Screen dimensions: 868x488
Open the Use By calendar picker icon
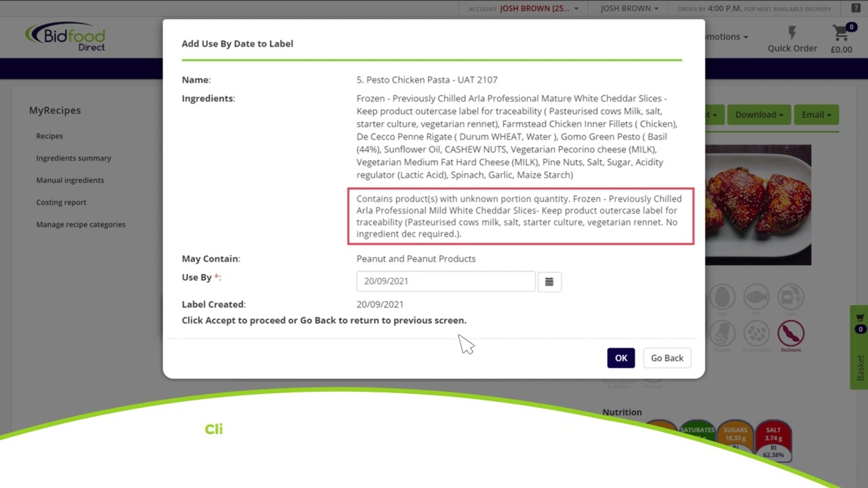[x=549, y=281]
